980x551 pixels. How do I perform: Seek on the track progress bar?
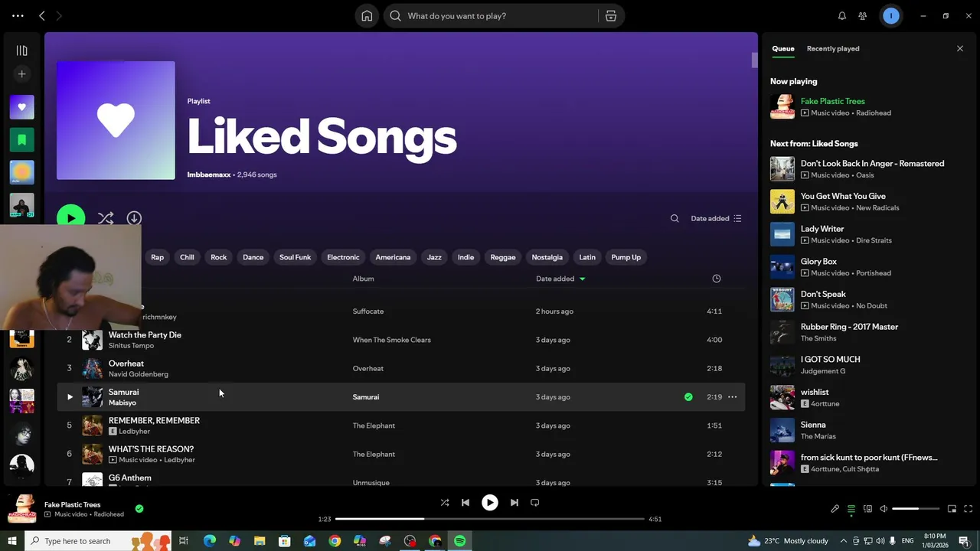[490, 519]
